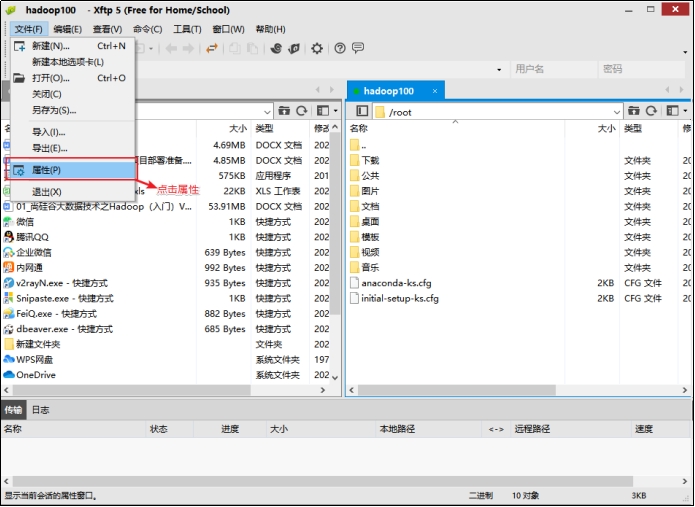Toggle the remote folder tree panel icon
The image size is (695, 507).
362,110
